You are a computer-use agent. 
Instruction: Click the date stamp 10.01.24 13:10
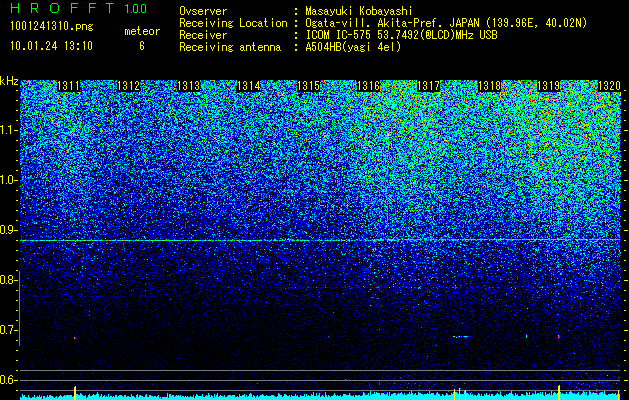(x=51, y=46)
